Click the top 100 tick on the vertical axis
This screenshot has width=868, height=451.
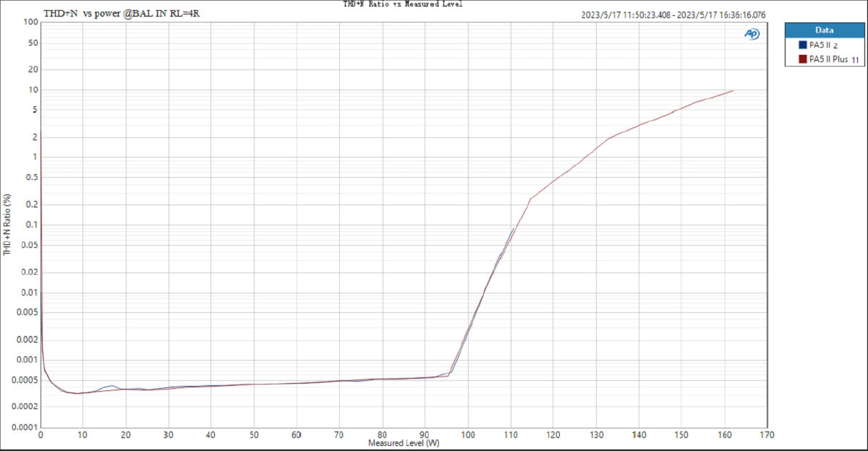coord(30,22)
